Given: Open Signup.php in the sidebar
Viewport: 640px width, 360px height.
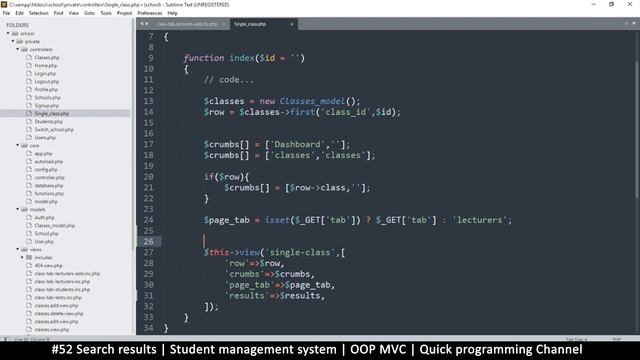Looking at the screenshot, I should 47,106.
